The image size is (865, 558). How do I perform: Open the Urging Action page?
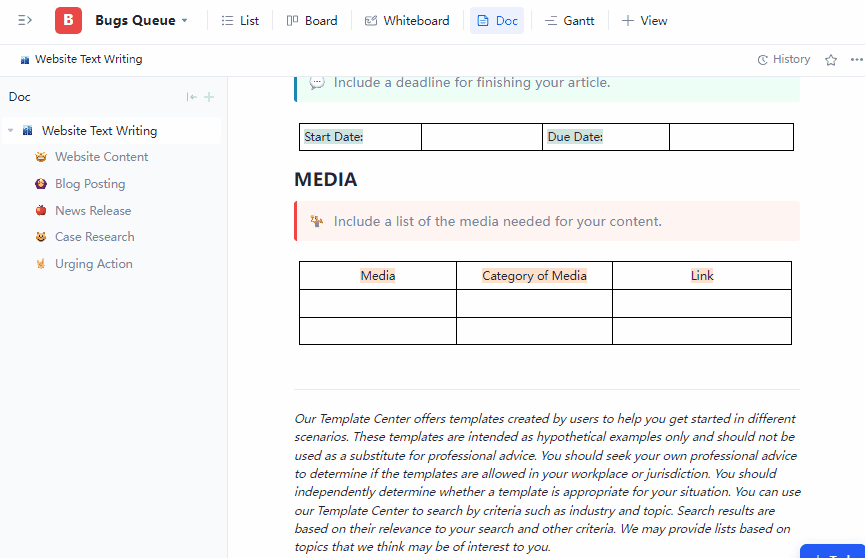(x=93, y=264)
